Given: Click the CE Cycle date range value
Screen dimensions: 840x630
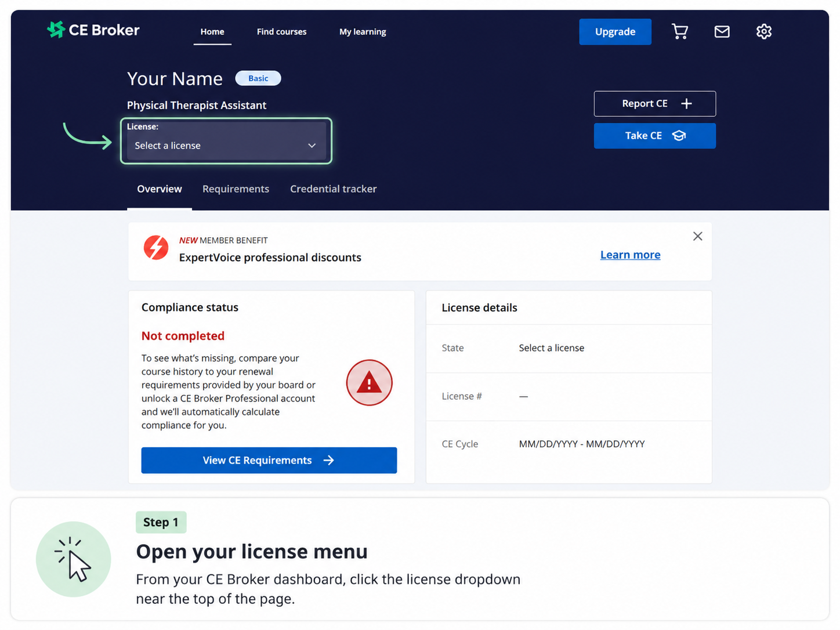Looking at the screenshot, I should click(582, 444).
